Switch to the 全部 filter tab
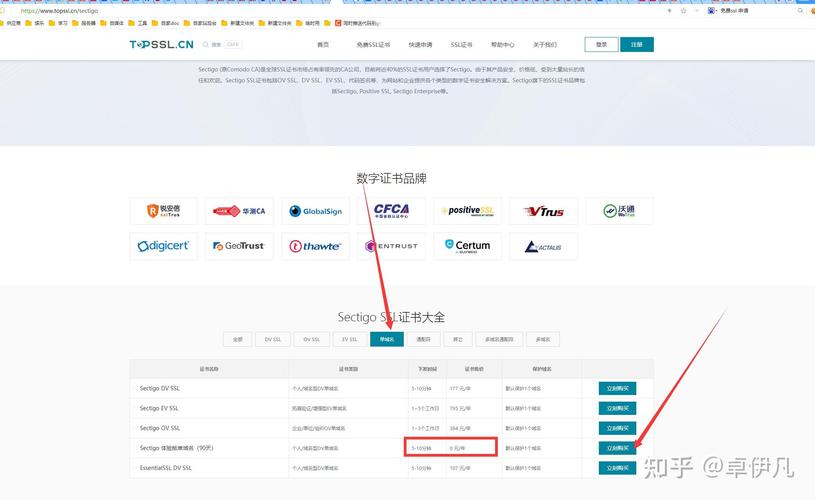This screenshot has width=815, height=500. click(238, 339)
